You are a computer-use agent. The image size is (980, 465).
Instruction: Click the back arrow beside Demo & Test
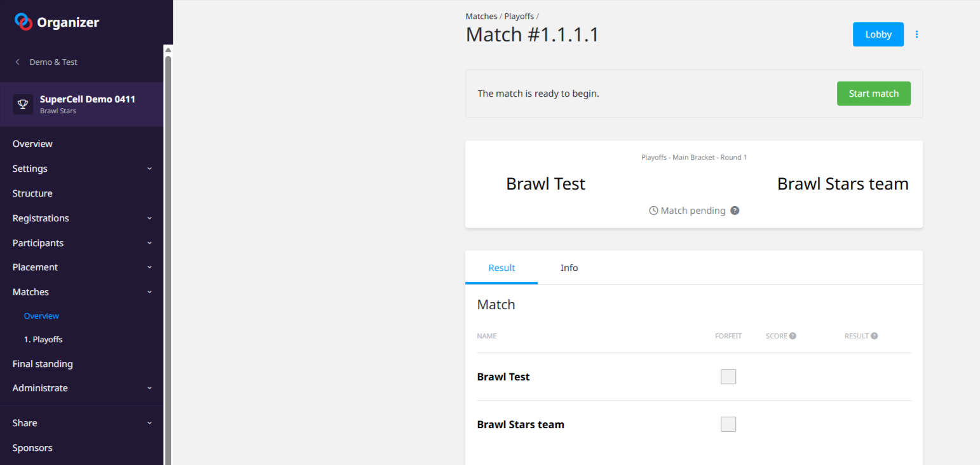(17, 62)
